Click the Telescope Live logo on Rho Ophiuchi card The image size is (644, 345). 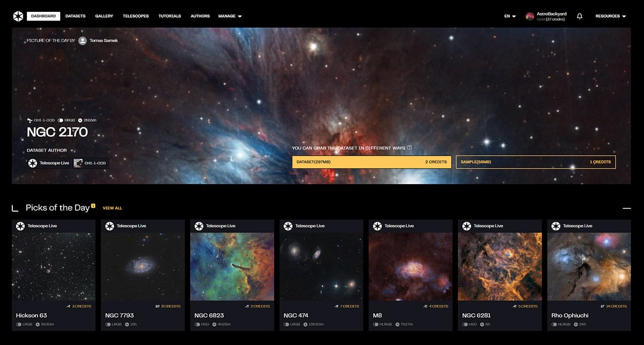pos(556,226)
